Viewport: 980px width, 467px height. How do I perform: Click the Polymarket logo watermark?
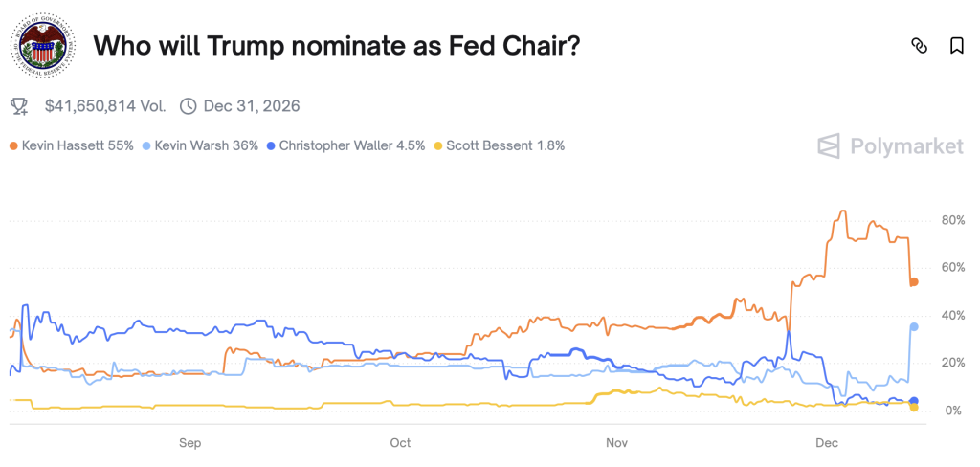click(x=891, y=146)
